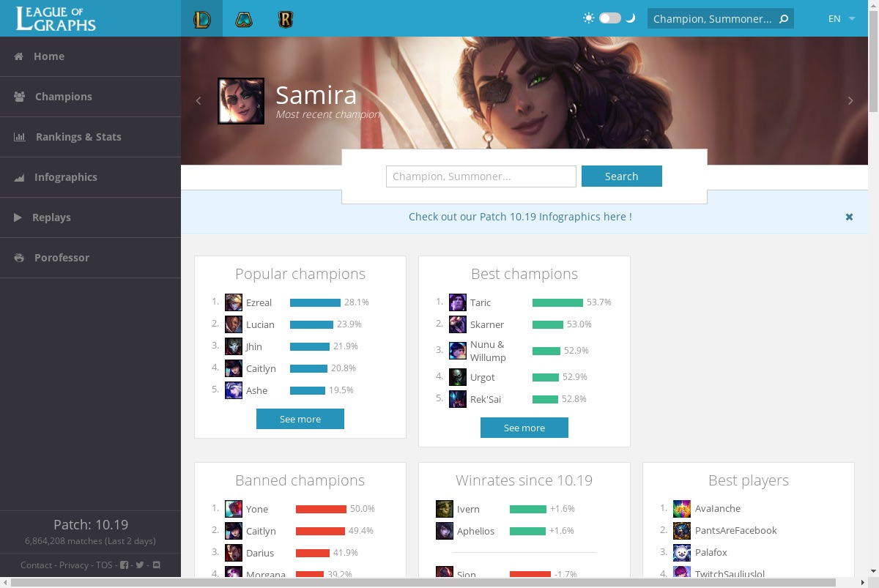Dismiss the Patch 10.19 banner
Screen dimensions: 879x588
849,217
